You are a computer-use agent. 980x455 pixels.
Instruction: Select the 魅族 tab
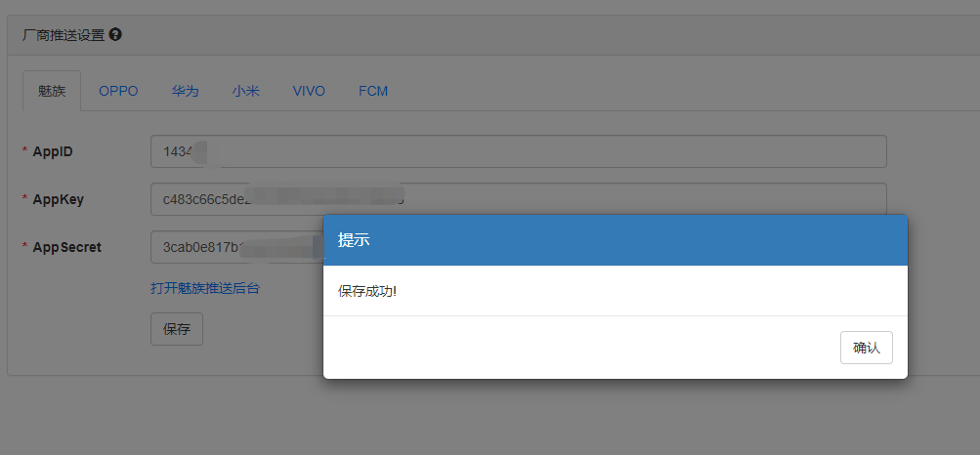tap(52, 91)
